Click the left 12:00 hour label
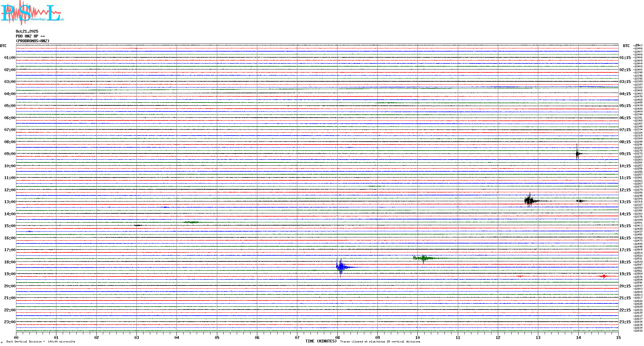 click(x=10, y=190)
